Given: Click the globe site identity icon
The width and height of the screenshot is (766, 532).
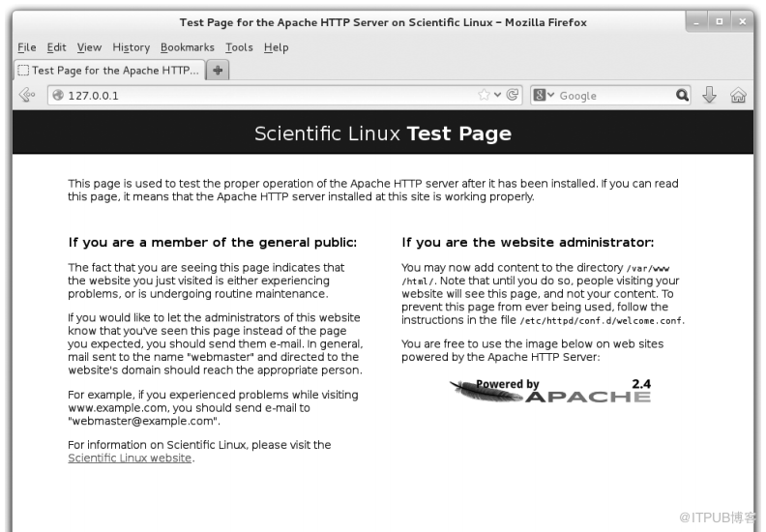Looking at the screenshot, I should tap(58, 95).
